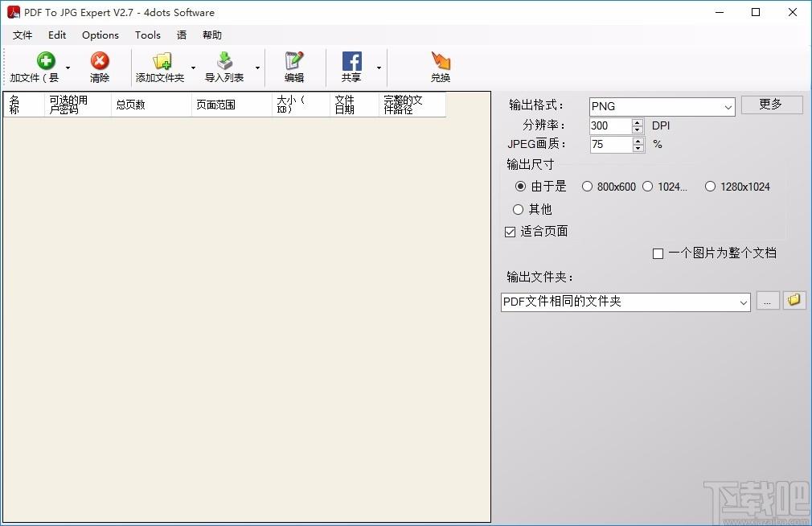Select the 由于是 (as is) radio button
Image resolution: width=812 pixels, height=526 pixels.
pos(520,186)
